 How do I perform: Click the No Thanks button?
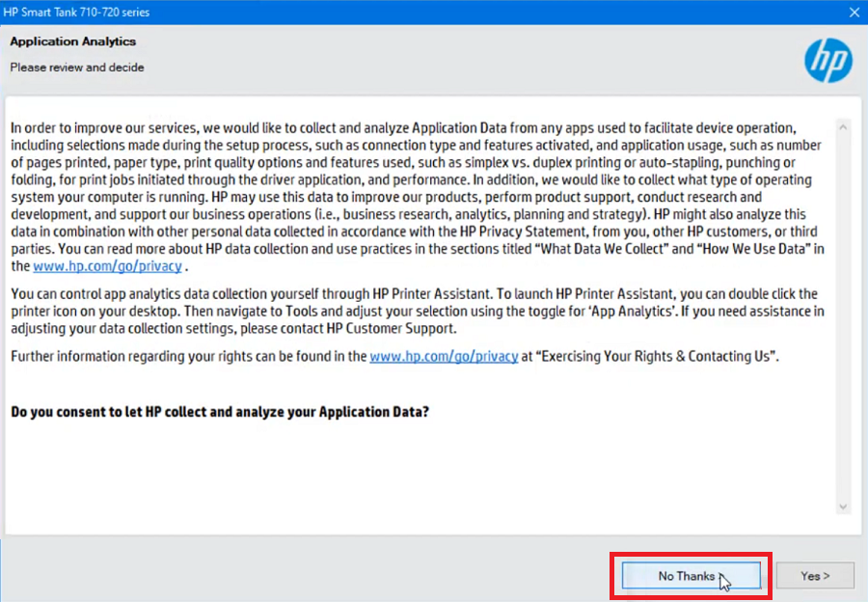[691, 576]
